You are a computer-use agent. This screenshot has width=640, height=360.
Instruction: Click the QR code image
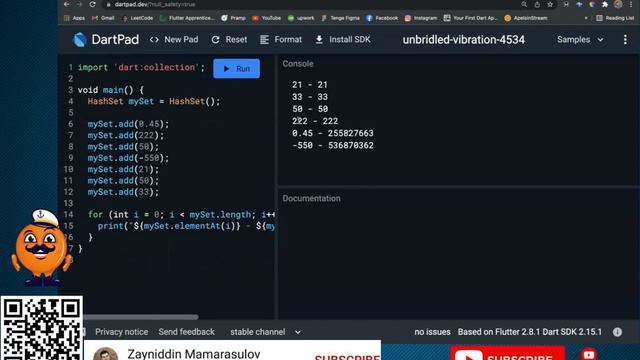42,329
